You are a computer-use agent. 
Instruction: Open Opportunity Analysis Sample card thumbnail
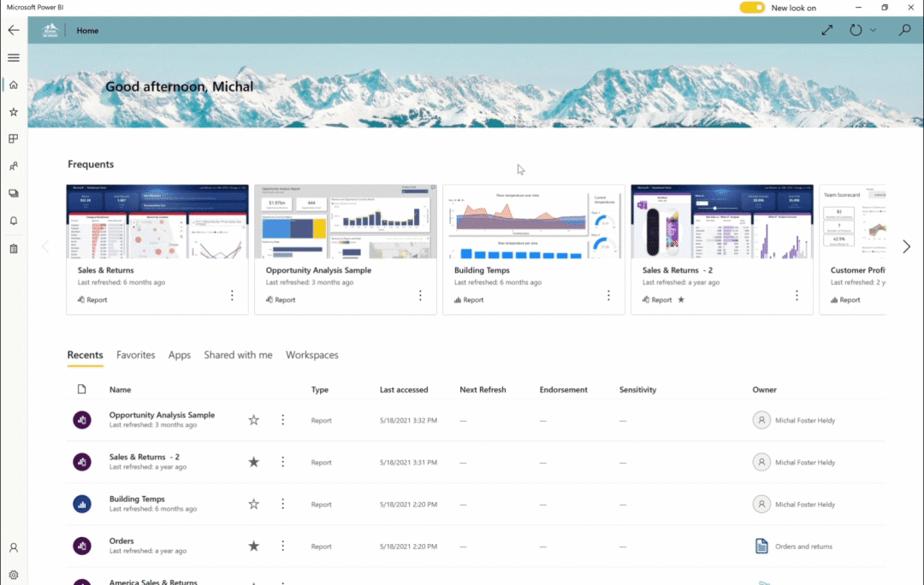346,222
